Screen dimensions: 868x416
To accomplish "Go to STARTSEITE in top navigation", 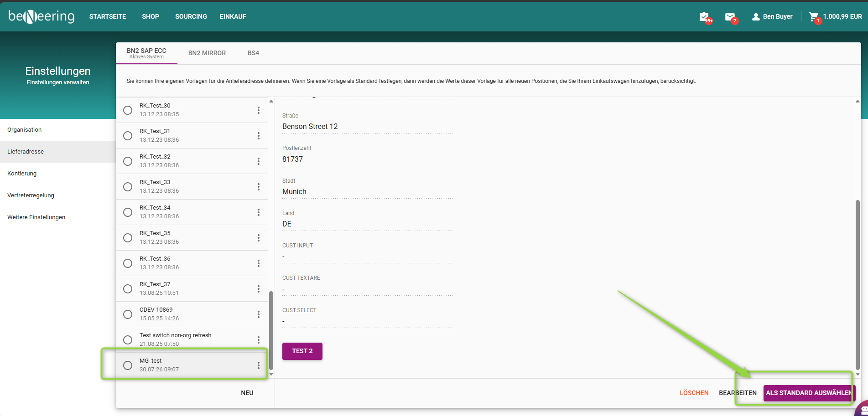I will pos(108,16).
